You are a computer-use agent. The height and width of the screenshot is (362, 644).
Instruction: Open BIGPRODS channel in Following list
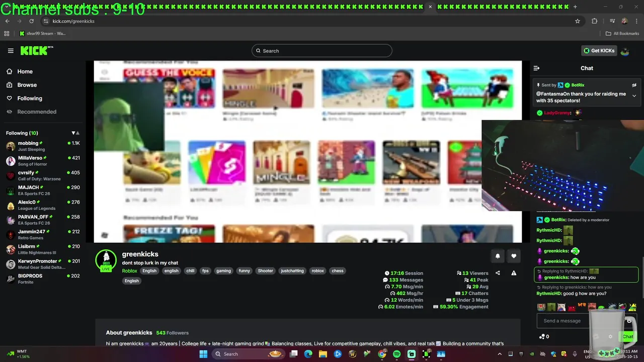click(x=43, y=279)
